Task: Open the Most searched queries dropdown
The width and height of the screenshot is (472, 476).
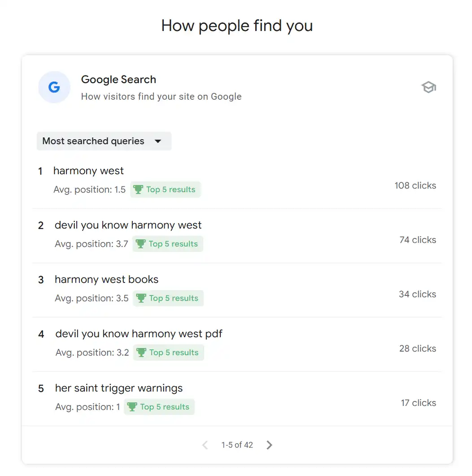Action: [x=104, y=141]
